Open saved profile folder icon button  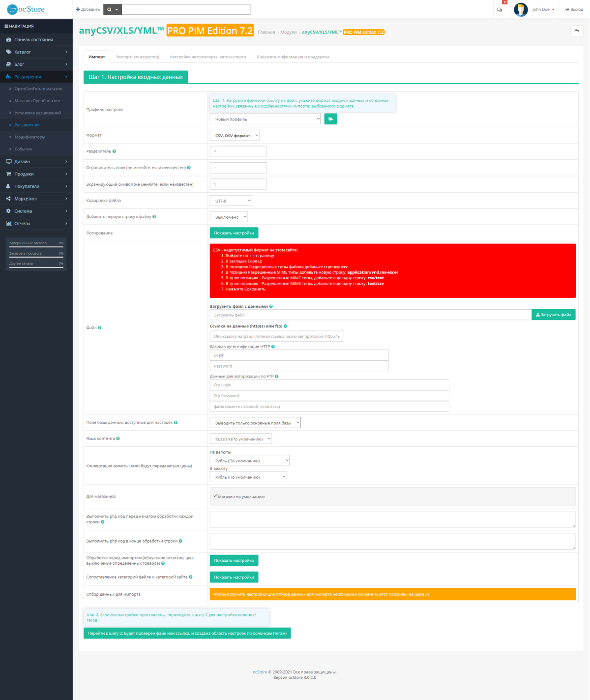331,119
